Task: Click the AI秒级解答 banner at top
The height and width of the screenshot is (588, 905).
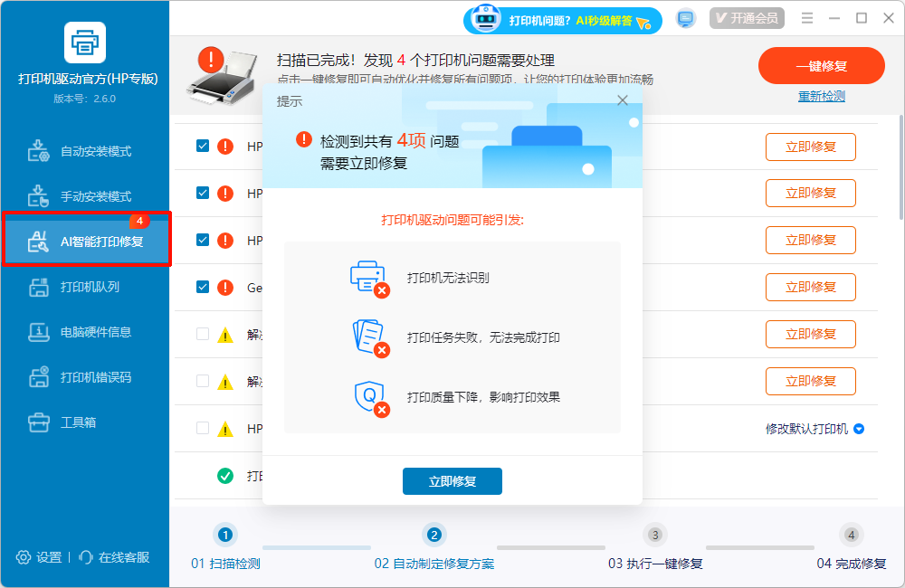Action: coord(563,19)
